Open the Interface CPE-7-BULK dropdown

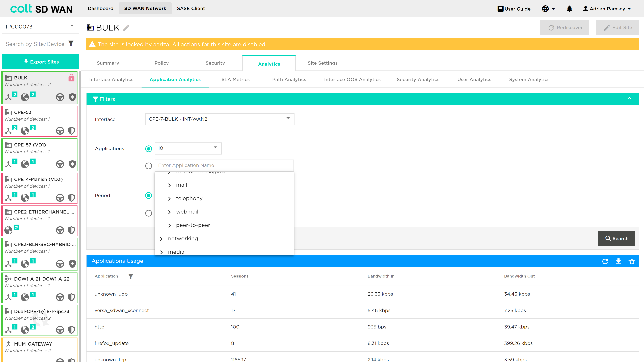pyautogui.click(x=220, y=119)
